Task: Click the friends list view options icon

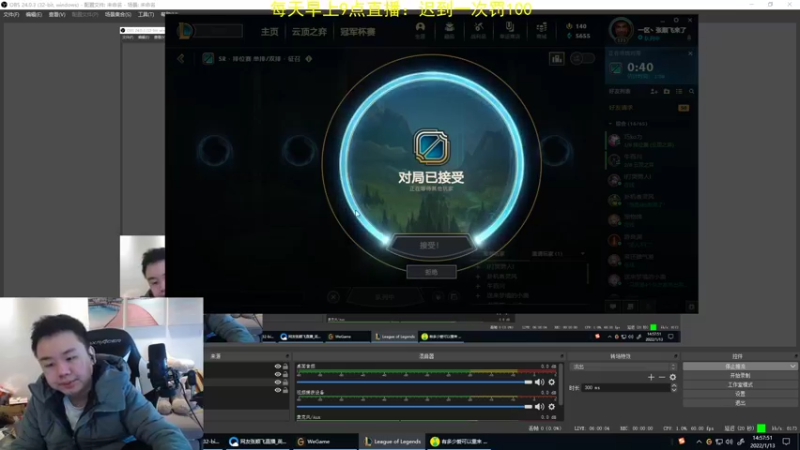Action: click(x=679, y=91)
